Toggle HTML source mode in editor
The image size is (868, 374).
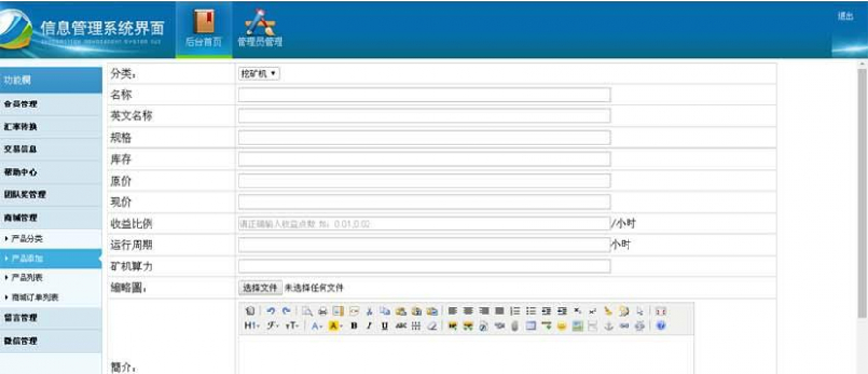249,312
